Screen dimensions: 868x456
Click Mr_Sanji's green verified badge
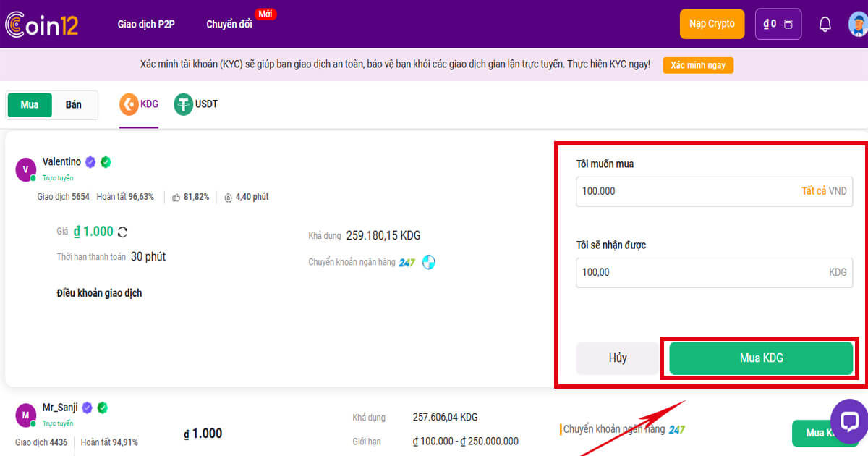click(x=103, y=408)
